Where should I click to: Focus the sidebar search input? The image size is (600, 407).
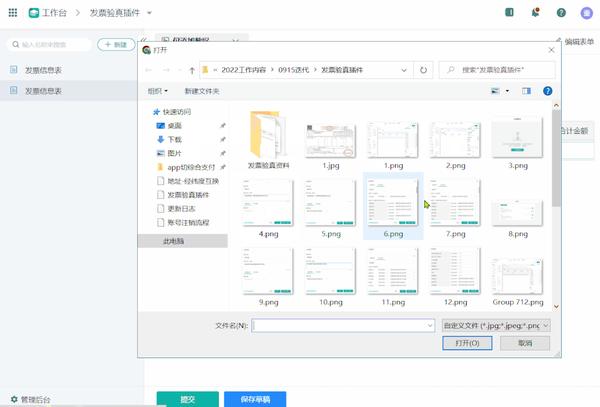coord(50,45)
